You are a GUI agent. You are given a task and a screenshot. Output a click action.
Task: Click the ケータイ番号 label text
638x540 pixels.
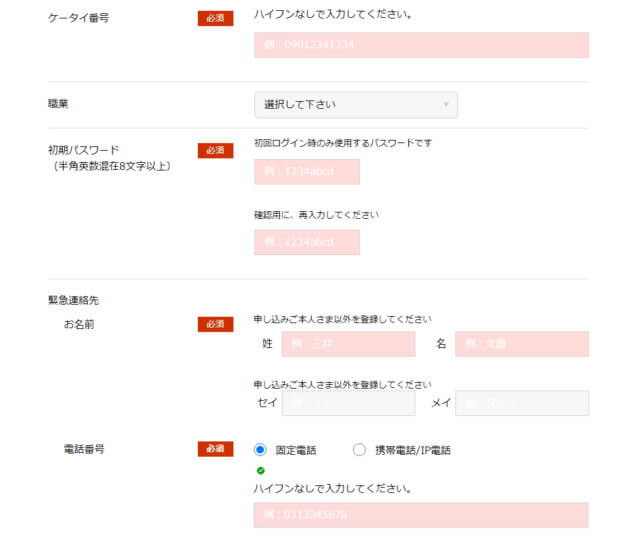point(79,18)
